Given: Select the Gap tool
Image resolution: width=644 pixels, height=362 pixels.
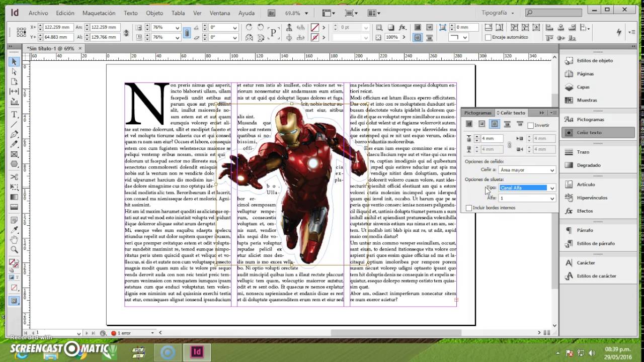Looking at the screenshot, I should tap(14, 91).
